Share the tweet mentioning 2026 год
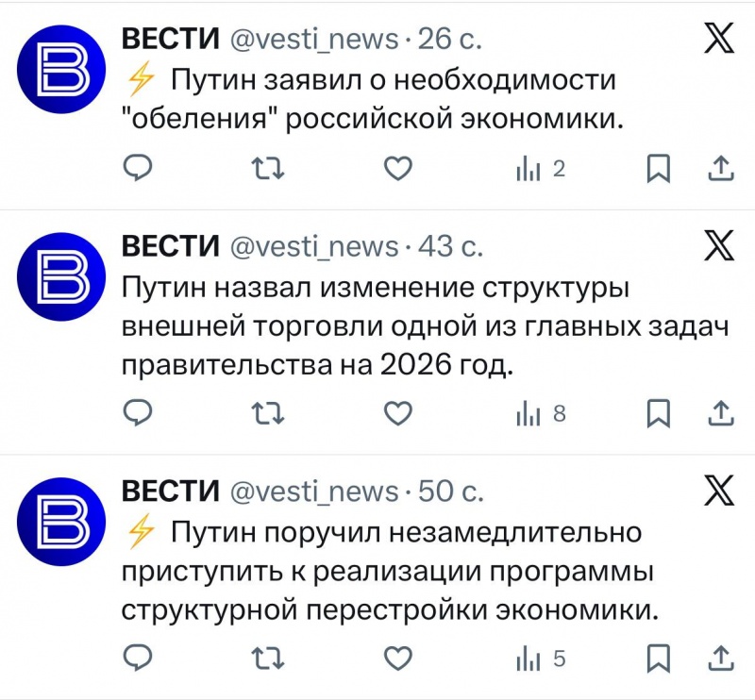This screenshot has width=755, height=700. coord(720,412)
